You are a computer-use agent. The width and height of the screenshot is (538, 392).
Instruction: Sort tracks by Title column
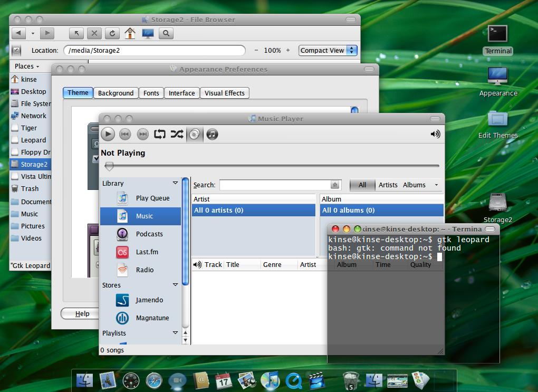(242, 265)
